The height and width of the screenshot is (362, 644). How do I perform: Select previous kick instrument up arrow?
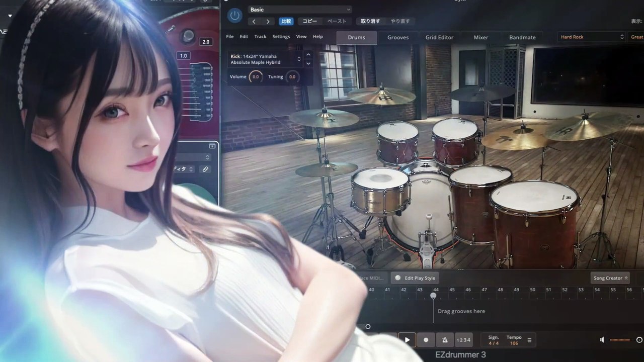tap(308, 55)
